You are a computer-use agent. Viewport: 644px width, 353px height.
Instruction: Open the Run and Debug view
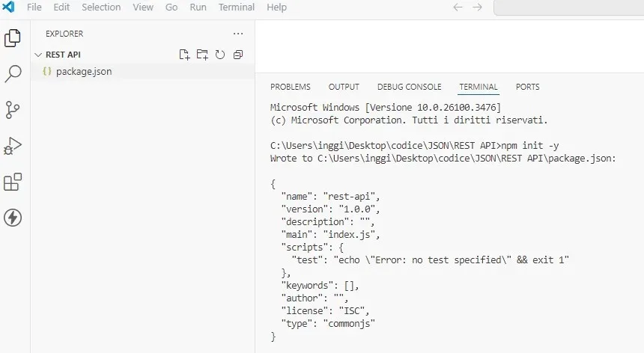click(x=12, y=146)
